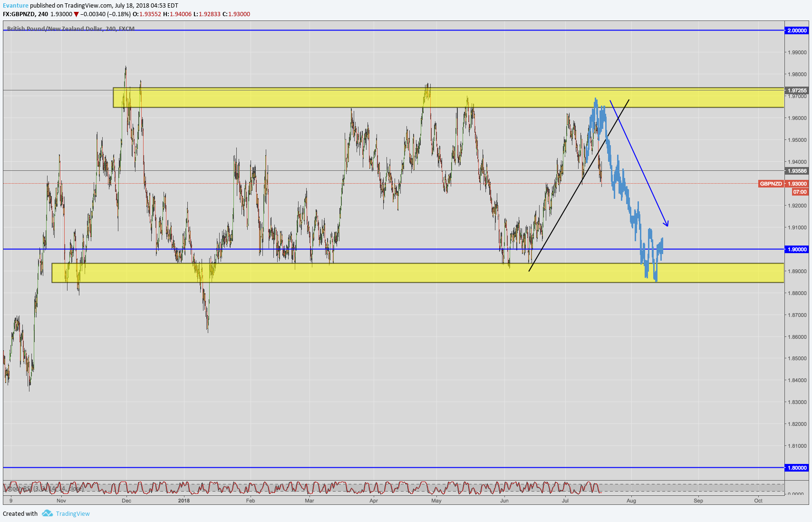
Task: Click the 1.99000 price scale tick
Action: (x=797, y=52)
